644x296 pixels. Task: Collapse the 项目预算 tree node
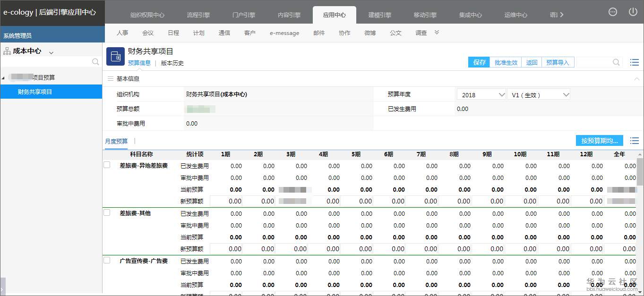[3, 77]
